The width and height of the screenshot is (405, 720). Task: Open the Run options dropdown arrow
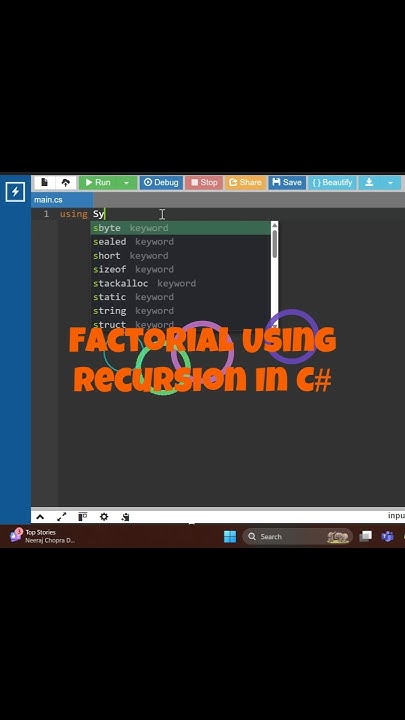127,182
